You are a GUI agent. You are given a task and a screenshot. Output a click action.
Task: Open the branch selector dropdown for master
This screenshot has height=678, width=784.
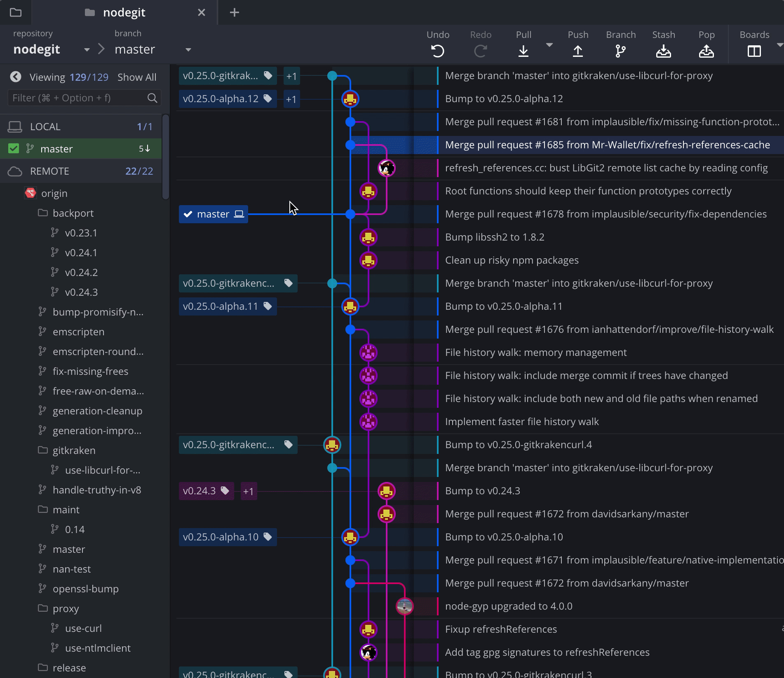(188, 49)
